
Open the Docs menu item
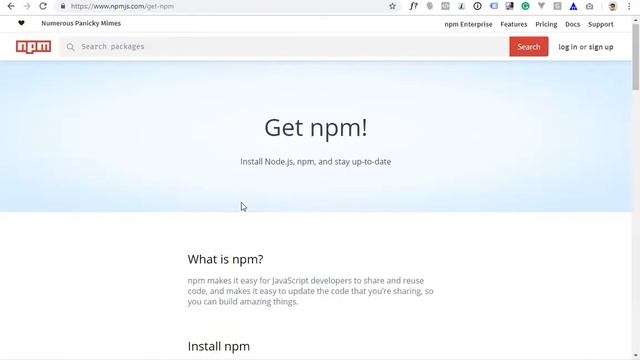572,24
